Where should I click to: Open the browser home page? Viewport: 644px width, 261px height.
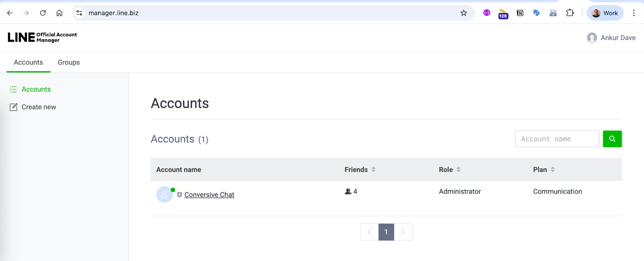coord(59,13)
